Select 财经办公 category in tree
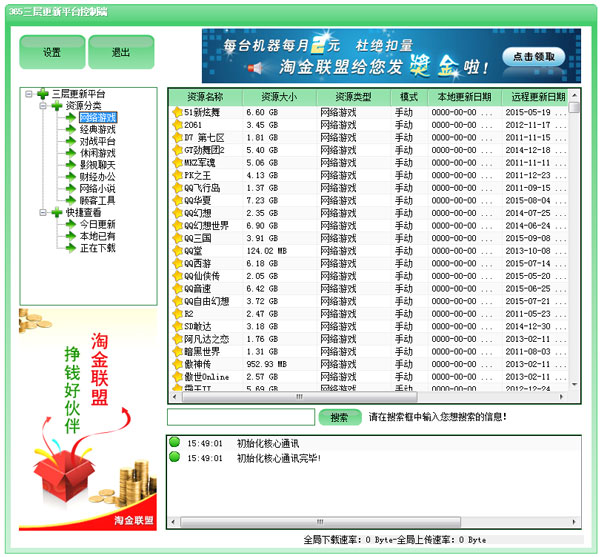Viewport: 600px width, 557px height. click(x=98, y=177)
